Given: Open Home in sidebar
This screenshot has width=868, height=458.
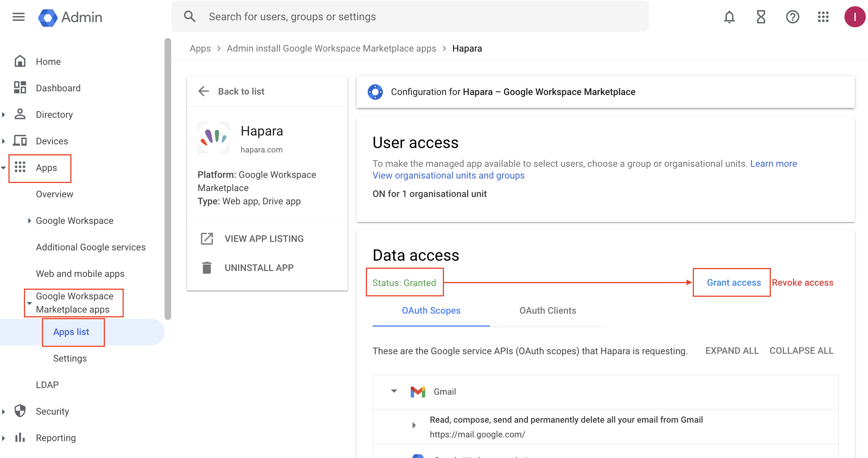Looking at the screenshot, I should click(x=48, y=61).
